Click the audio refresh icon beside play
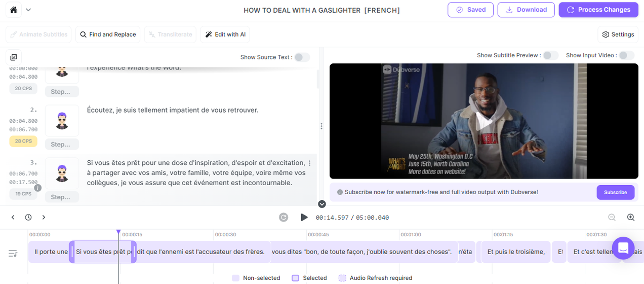 [x=284, y=218]
